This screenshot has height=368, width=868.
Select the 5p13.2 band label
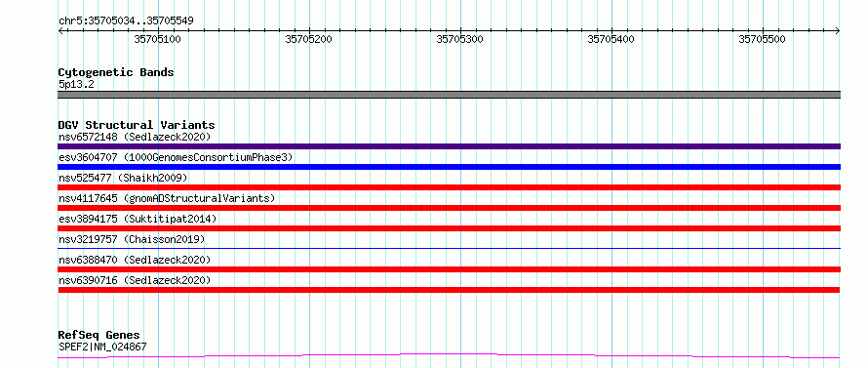coord(76,85)
